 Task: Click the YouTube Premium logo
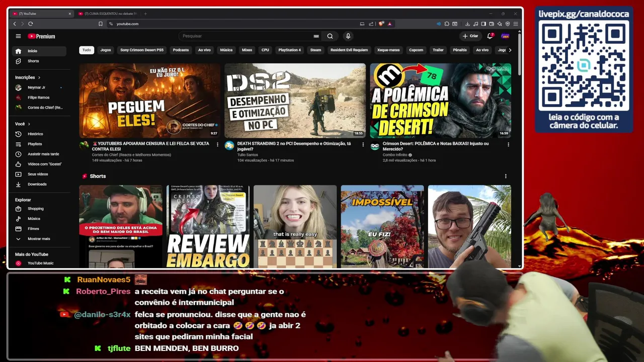[41, 36]
